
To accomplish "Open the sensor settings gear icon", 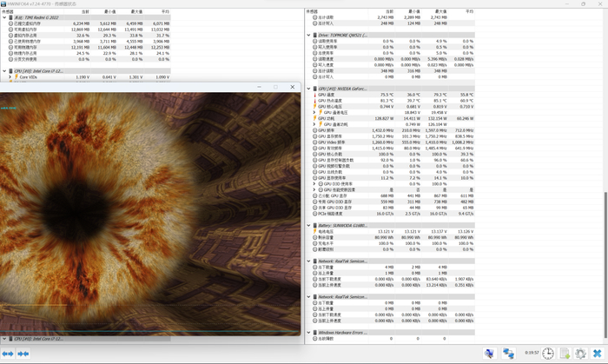I will click(x=580, y=354).
